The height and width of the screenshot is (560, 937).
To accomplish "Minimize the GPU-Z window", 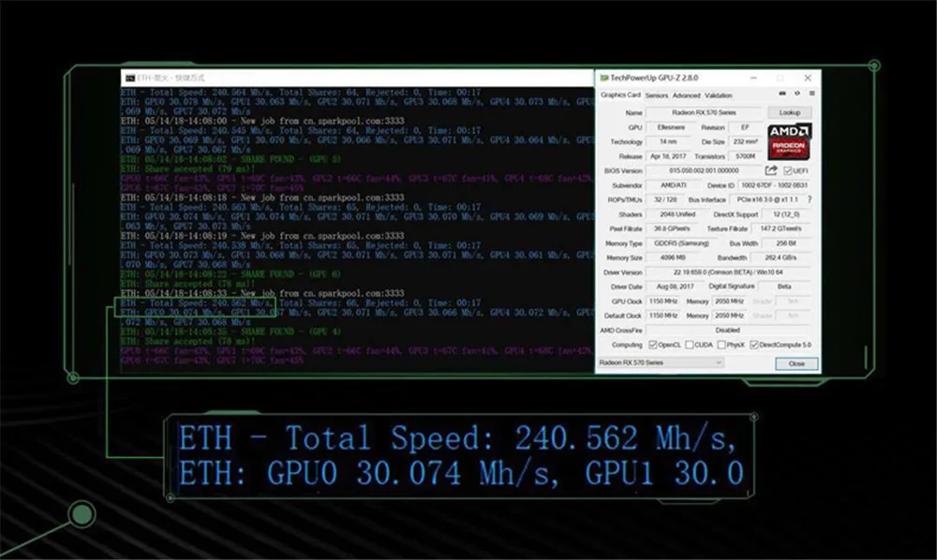I will [753, 79].
